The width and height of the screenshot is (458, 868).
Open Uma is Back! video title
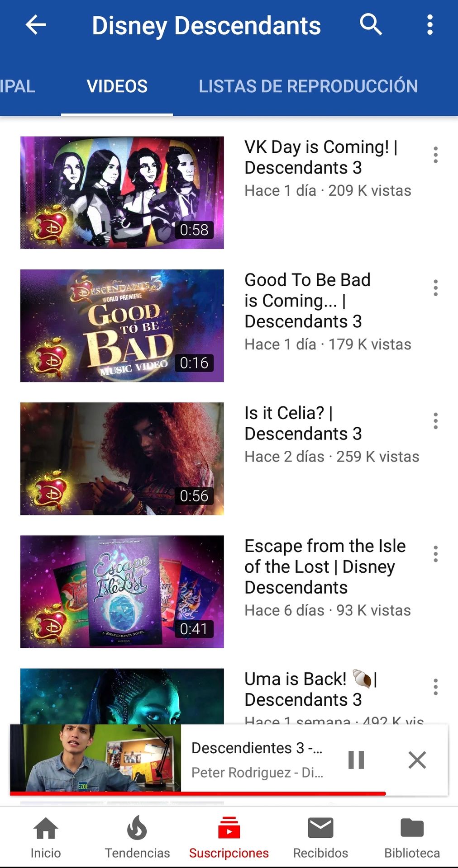(311, 689)
